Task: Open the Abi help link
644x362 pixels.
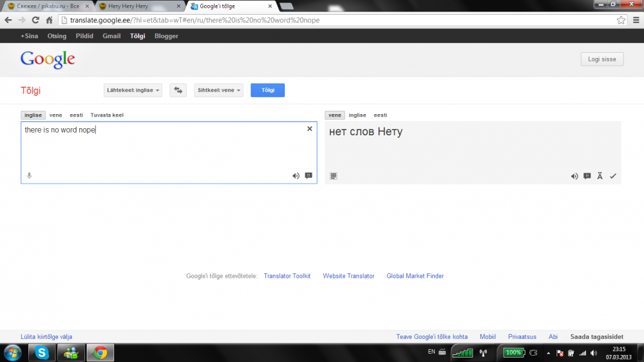Action: pyautogui.click(x=553, y=337)
